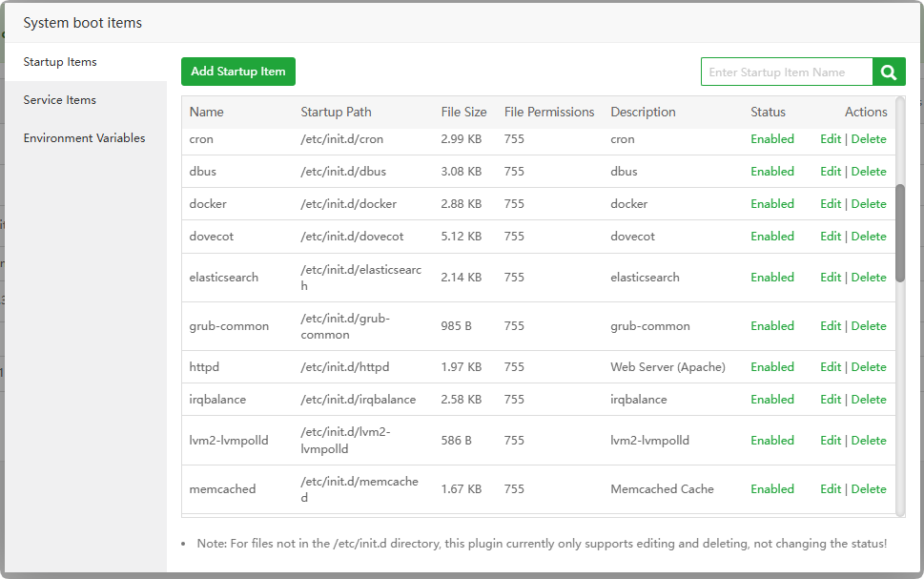Click the startup list vertical scrollbar thumb
924x579 pixels.
click(x=900, y=233)
